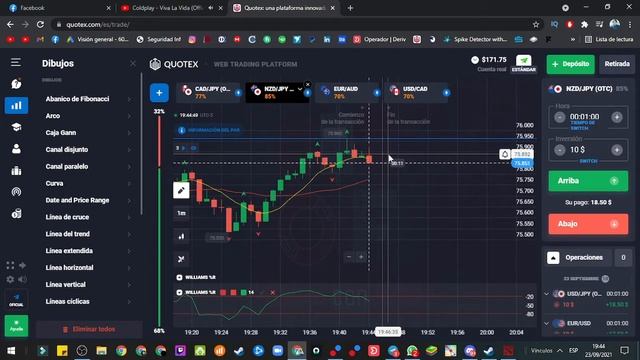Close the NZD/JPY asset tab

(308, 84)
